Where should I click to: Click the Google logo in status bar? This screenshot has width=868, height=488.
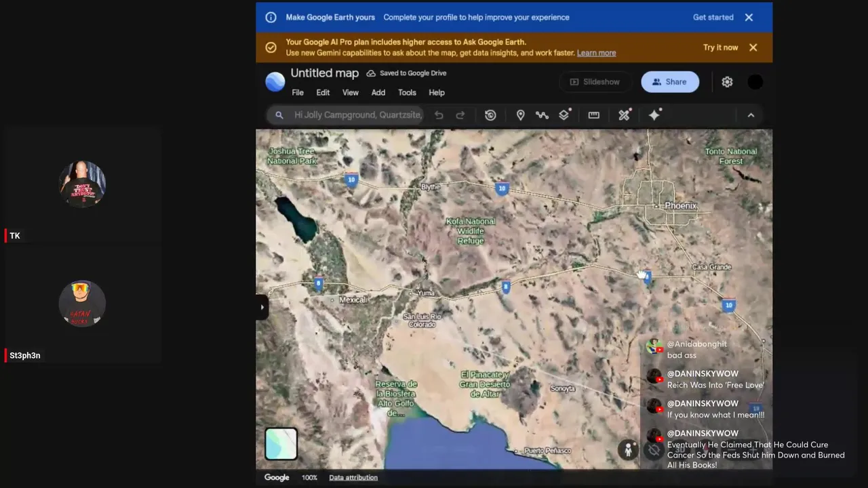[x=277, y=478]
